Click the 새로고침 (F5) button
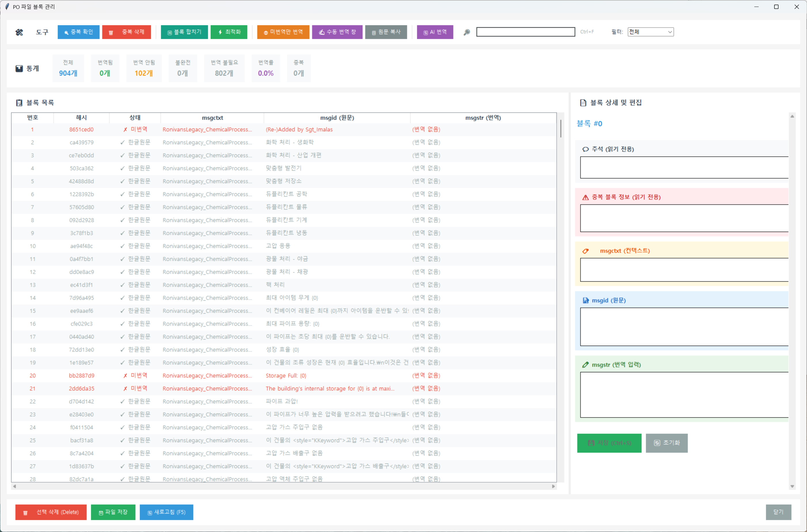 [x=166, y=512]
